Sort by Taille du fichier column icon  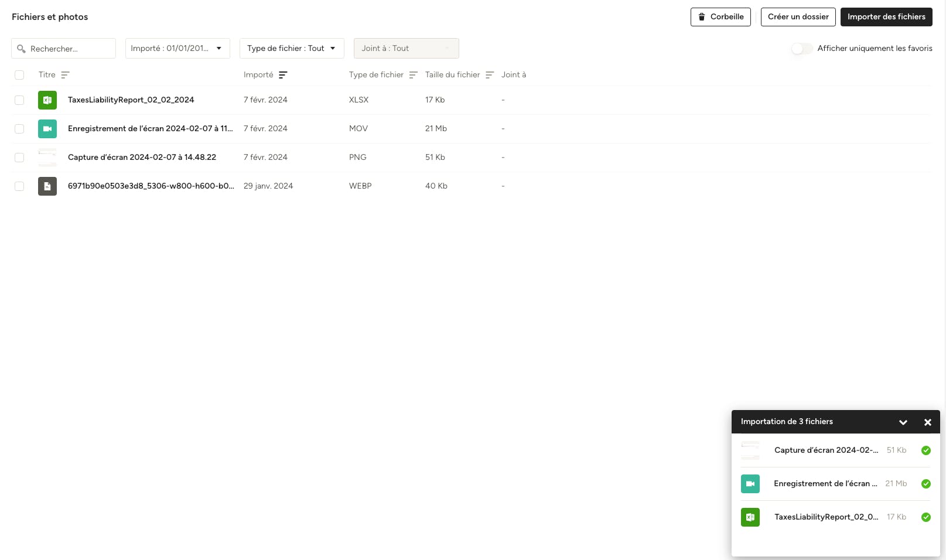point(490,75)
